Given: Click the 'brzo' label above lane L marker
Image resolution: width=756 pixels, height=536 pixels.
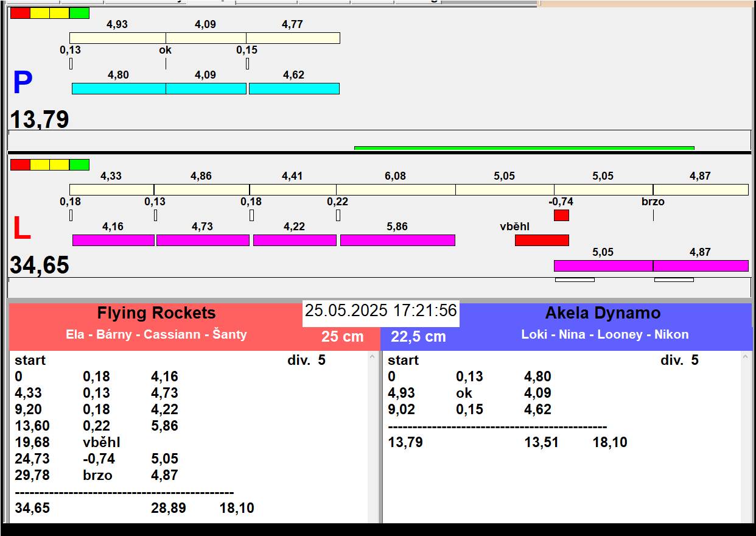Looking at the screenshot, I should [653, 202].
